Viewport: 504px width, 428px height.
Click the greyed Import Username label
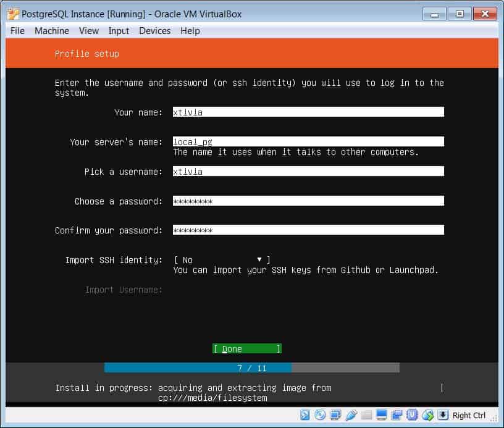pyautogui.click(x=124, y=290)
